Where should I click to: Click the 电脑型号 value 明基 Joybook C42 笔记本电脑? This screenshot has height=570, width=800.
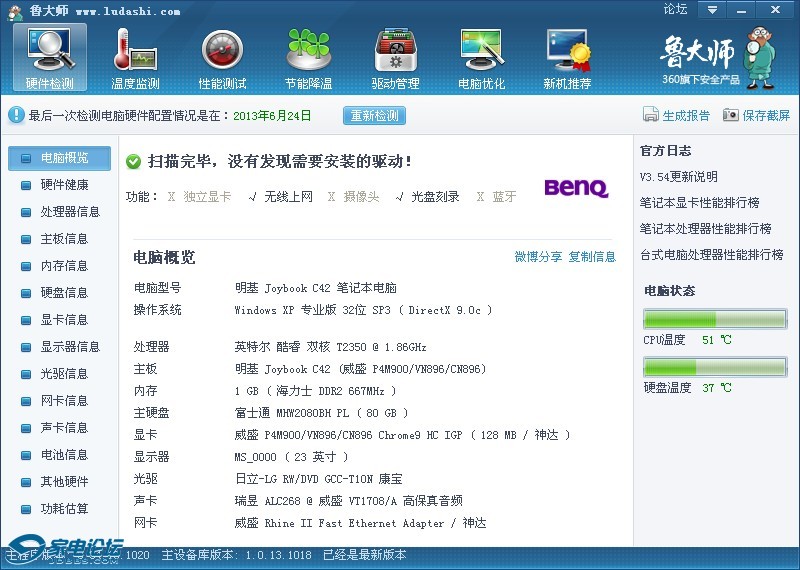[316, 288]
